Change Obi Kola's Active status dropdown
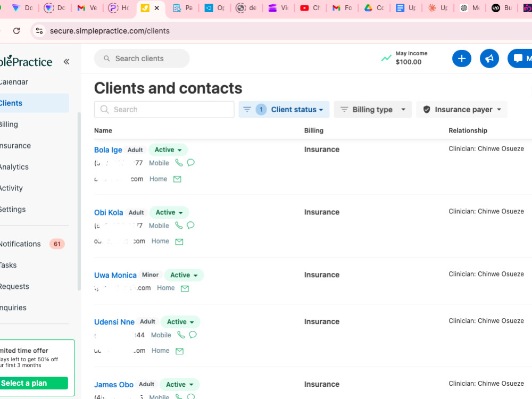 [169, 212]
